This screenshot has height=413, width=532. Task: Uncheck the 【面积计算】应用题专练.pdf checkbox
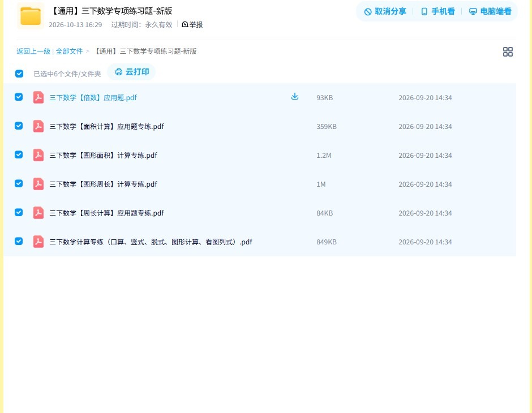point(19,126)
